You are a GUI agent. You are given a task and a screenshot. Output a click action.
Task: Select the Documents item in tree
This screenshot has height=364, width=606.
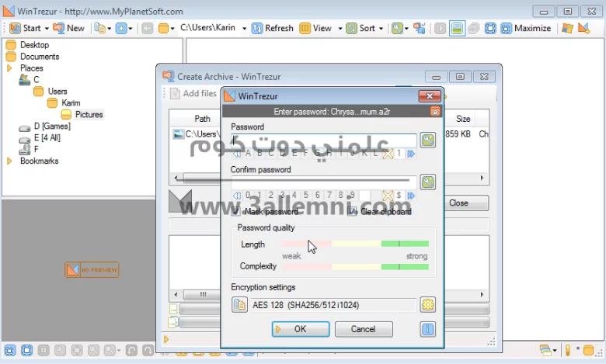coord(39,57)
